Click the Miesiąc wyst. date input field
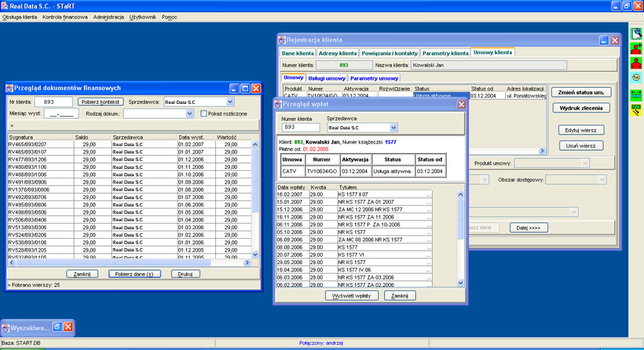The height and width of the screenshot is (350, 644). pyautogui.click(x=60, y=114)
